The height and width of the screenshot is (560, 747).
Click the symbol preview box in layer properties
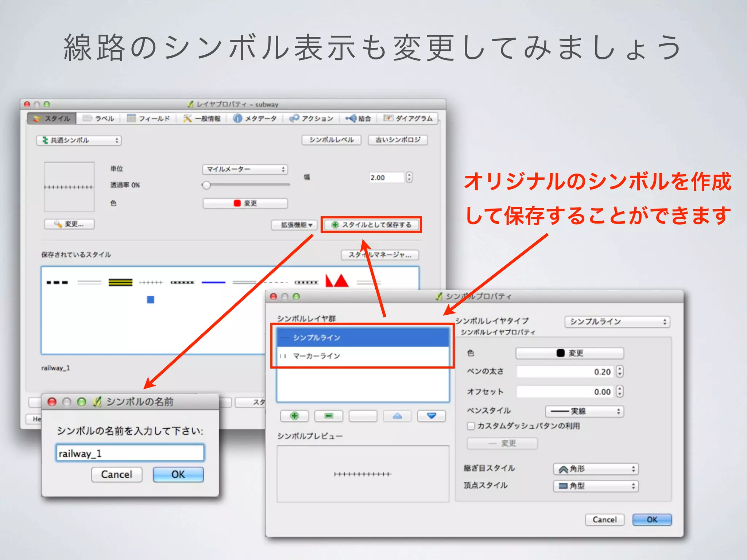pos(69,187)
